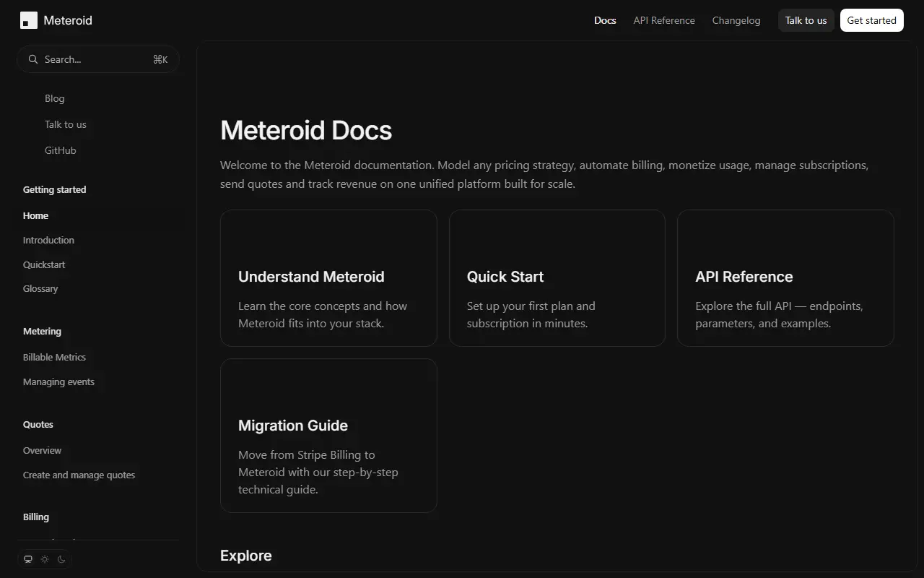Click the Talk to us header button
The image size is (924, 578).
point(806,20)
